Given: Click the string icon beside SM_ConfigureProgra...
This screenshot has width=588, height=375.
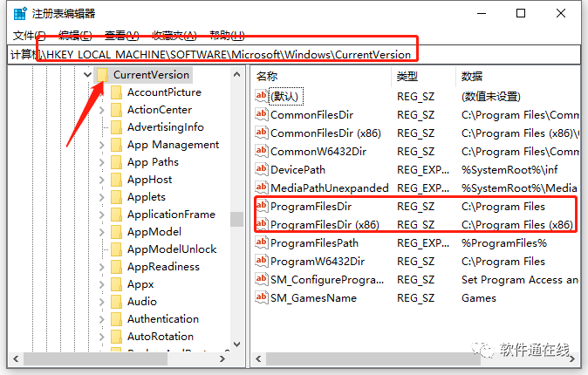Looking at the screenshot, I should [x=262, y=279].
